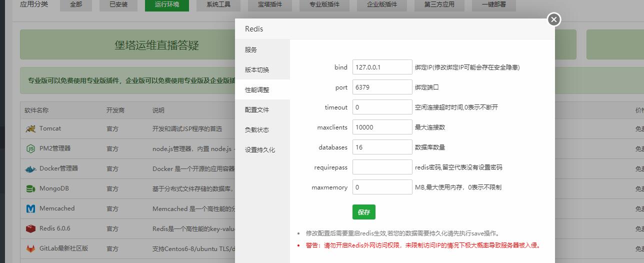644x263 pixels.
Task: Open the 宝塔插件 category tab
Action: click(x=270, y=4)
